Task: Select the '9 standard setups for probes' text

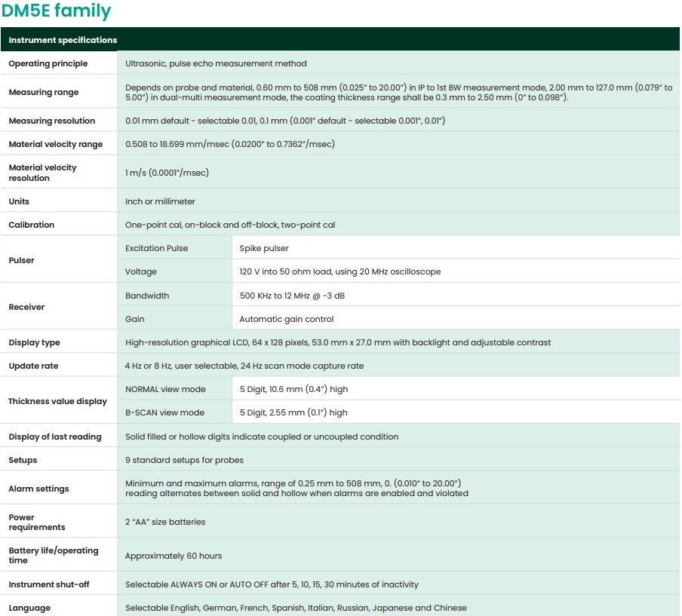Action: coord(184,461)
